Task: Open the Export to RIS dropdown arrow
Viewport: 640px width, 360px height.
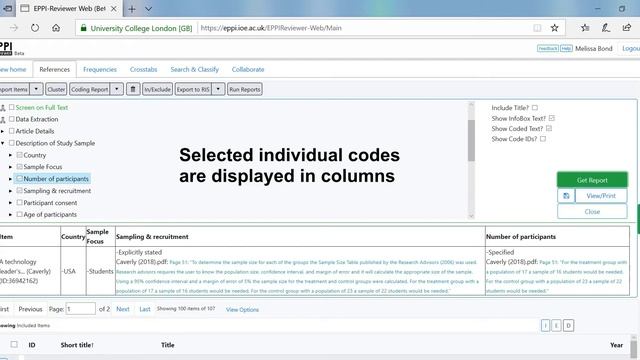Action: click(x=218, y=89)
